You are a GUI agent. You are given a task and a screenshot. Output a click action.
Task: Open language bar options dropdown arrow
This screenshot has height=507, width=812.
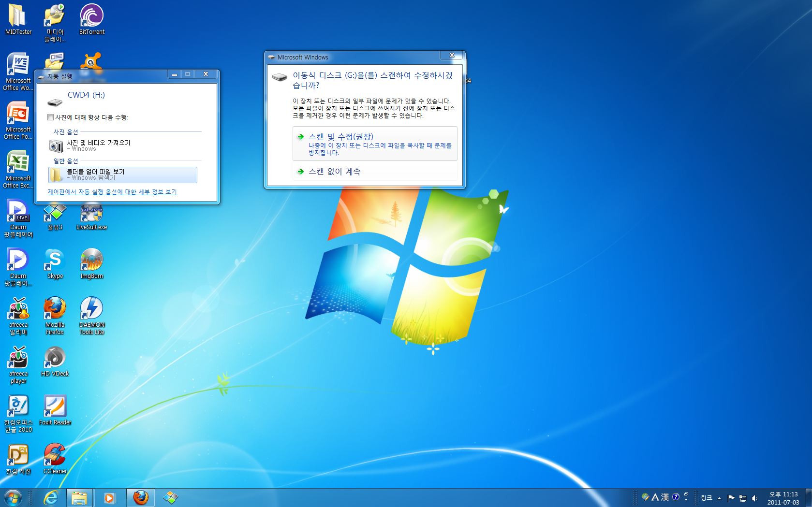pos(686,499)
